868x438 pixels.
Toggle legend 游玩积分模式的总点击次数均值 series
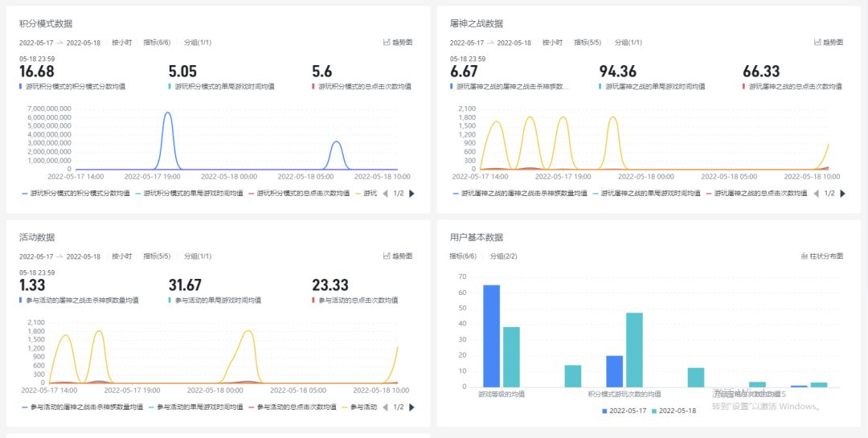tap(299, 193)
